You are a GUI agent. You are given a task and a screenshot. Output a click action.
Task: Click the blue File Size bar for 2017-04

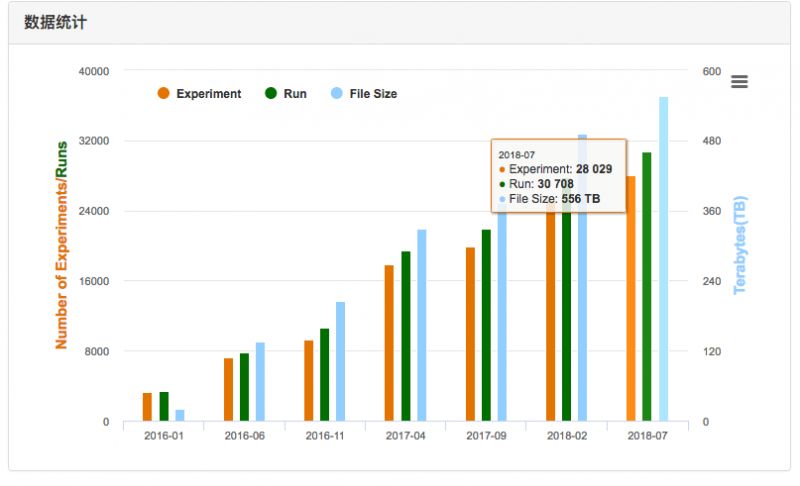point(422,325)
